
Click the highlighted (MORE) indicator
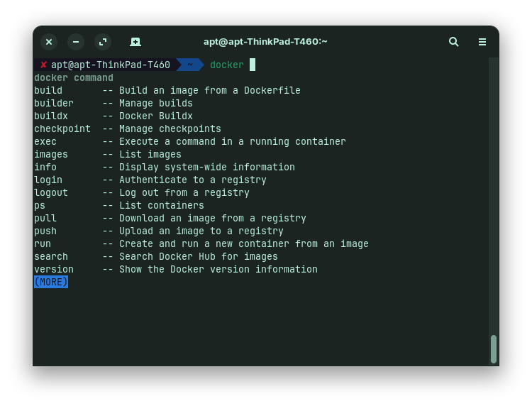[51, 282]
